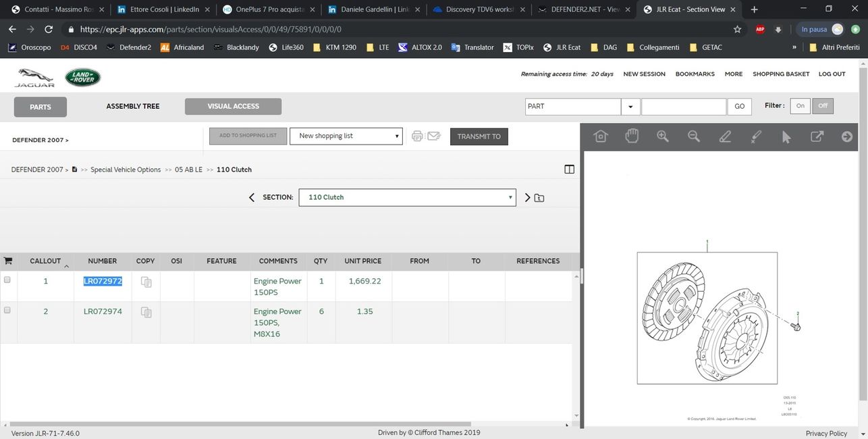Sort by the CALLOUT column header
Viewport: 868px width, 439px height.
pos(45,261)
